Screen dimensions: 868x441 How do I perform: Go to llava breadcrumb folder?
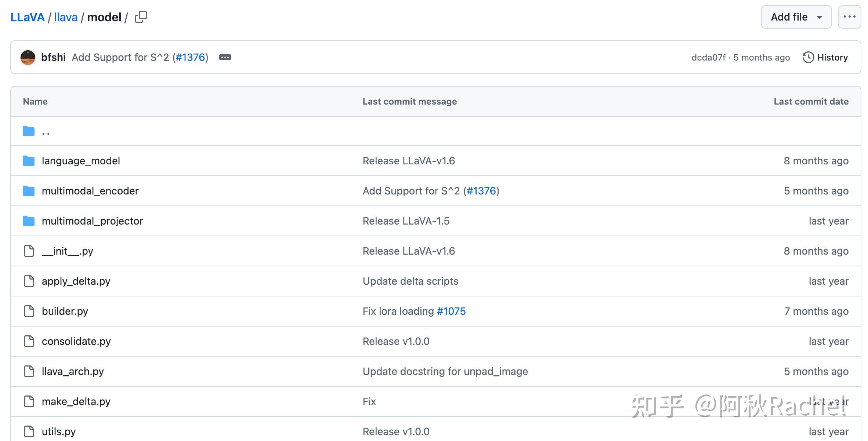(x=66, y=17)
